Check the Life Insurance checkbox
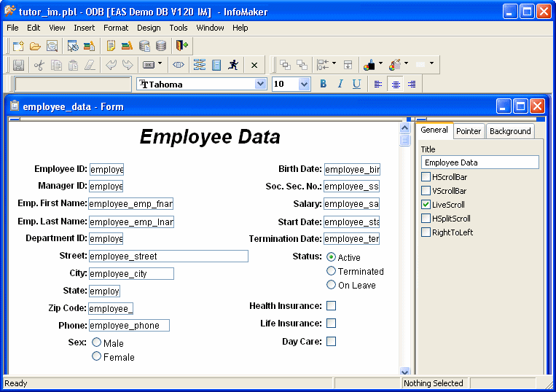 [x=331, y=323]
